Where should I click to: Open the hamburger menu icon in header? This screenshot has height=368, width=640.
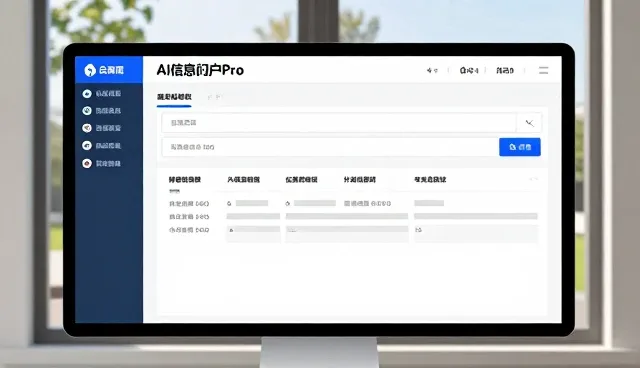click(543, 71)
